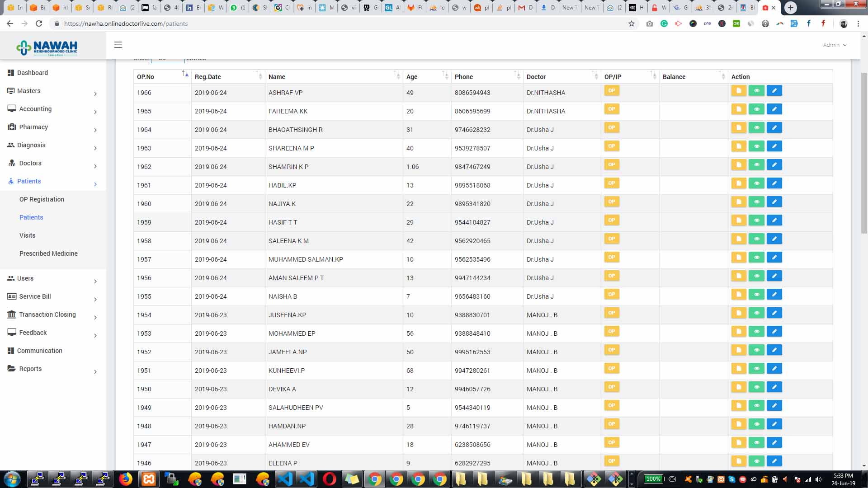Viewport: 868px width, 488px height.
Task: Open OP Registration submenu item
Action: tap(42, 199)
